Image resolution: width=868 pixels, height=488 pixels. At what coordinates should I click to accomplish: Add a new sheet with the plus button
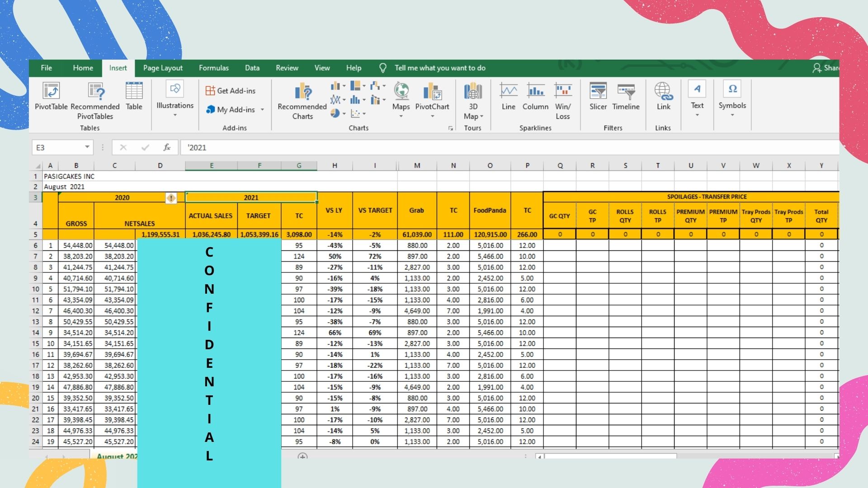(x=302, y=456)
